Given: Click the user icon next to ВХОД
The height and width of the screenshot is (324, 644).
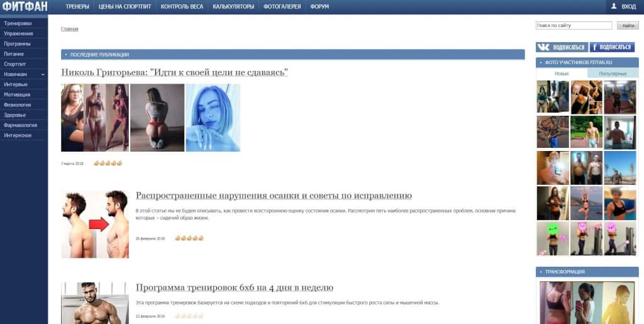Looking at the screenshot, I should coord(614,6).
